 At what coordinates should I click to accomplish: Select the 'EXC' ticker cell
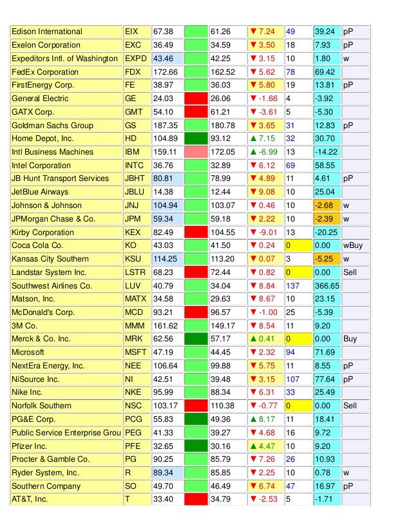tap(137, 45)
